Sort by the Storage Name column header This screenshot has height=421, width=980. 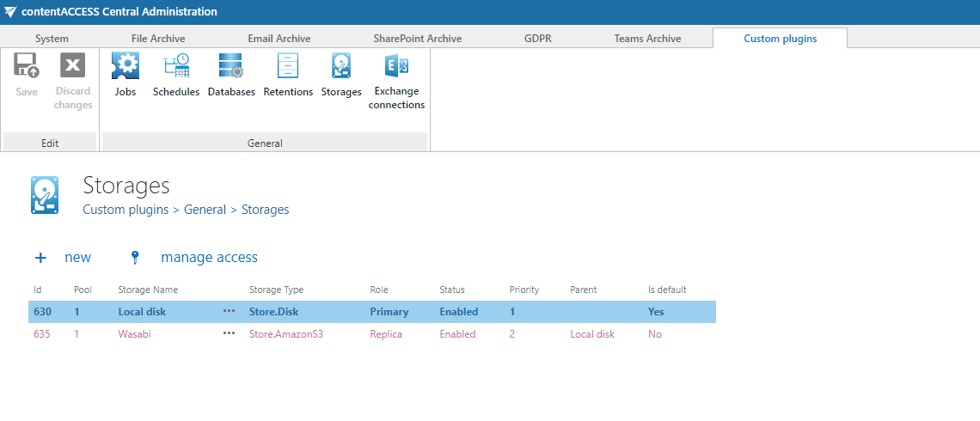(x=148, y=290)
